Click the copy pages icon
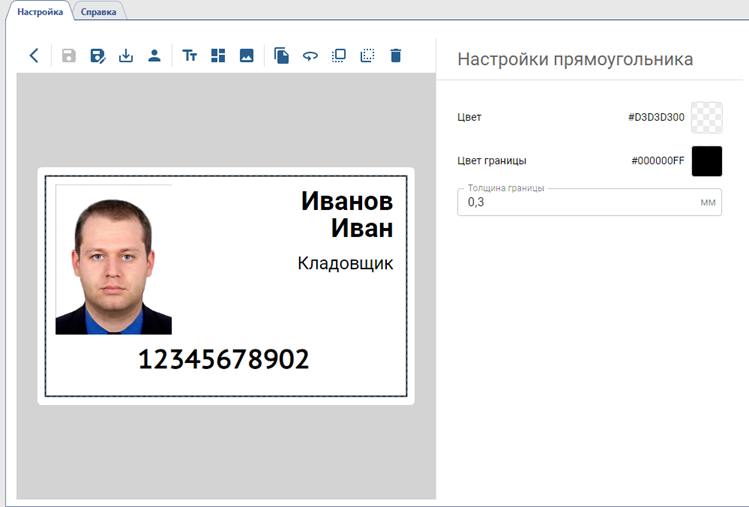 point(282,56)
